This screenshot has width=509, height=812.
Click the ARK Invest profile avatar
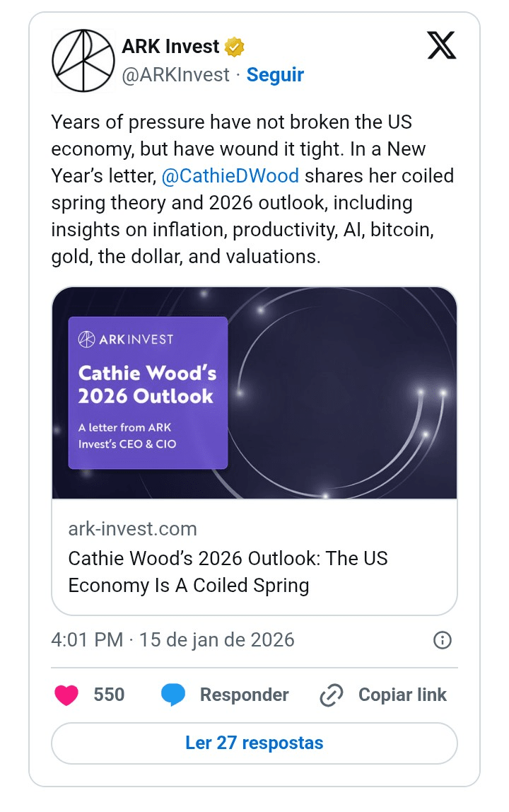83,61
